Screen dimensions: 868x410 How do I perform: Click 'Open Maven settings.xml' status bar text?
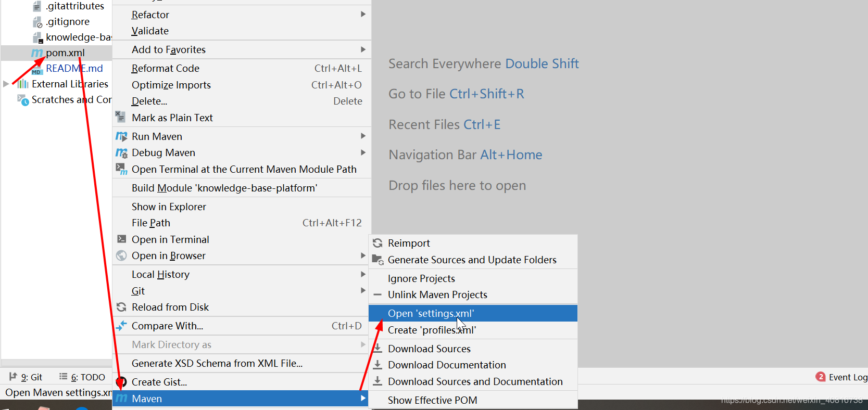coord(58,392)
